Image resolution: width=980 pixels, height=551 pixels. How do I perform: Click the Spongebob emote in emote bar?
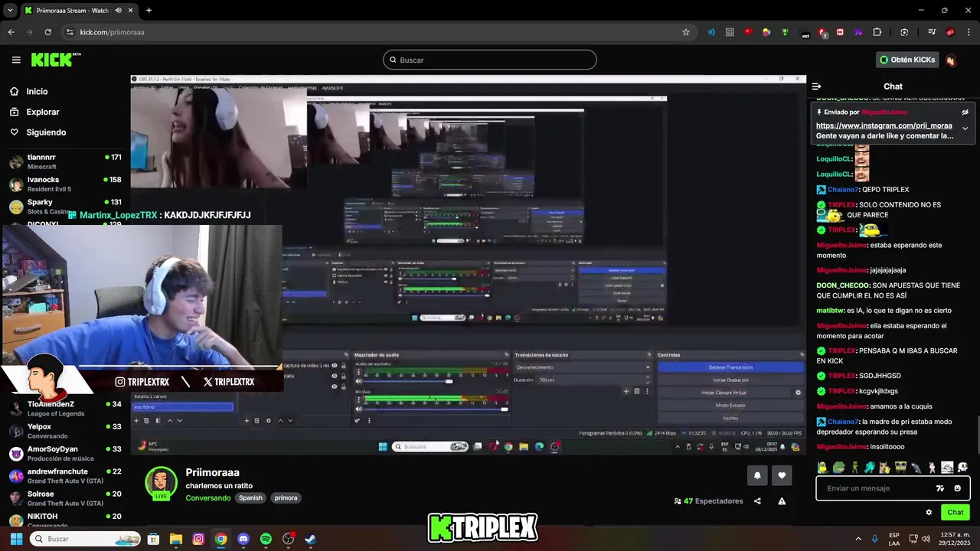coord(900,467)
